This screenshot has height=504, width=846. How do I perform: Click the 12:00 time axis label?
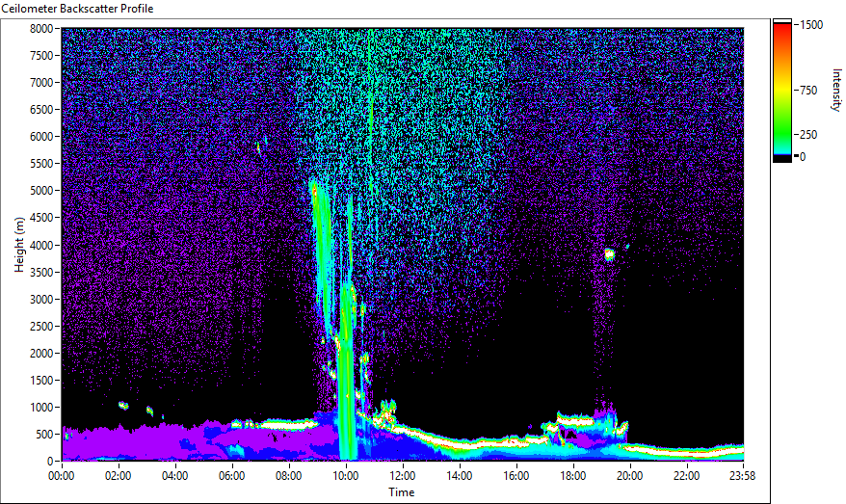pos(403,476)
